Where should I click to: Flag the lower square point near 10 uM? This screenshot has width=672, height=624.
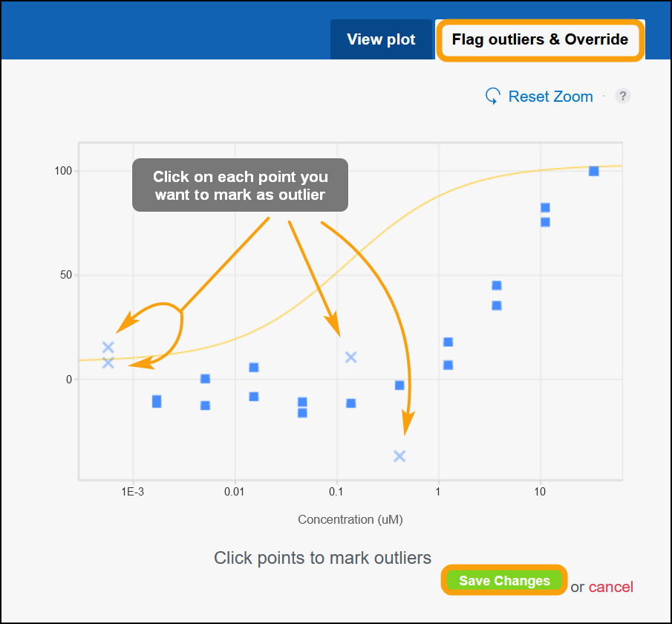(545, 222)
